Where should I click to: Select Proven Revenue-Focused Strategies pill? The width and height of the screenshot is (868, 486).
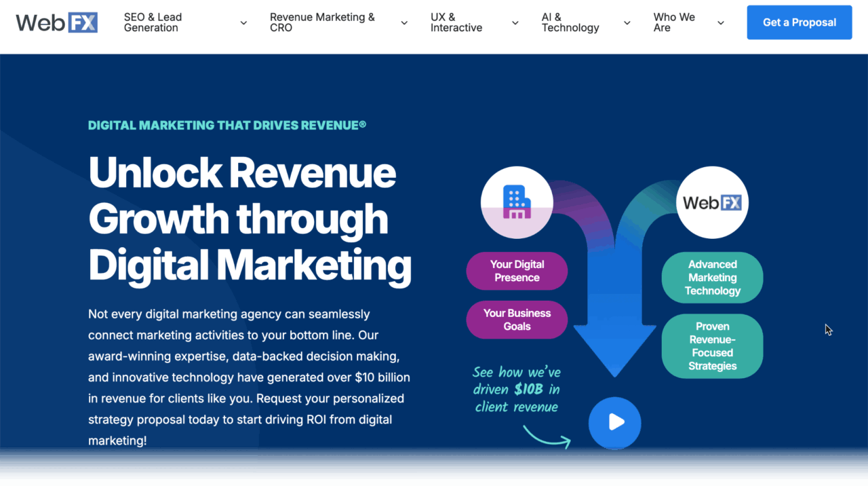tap(712, 346)
